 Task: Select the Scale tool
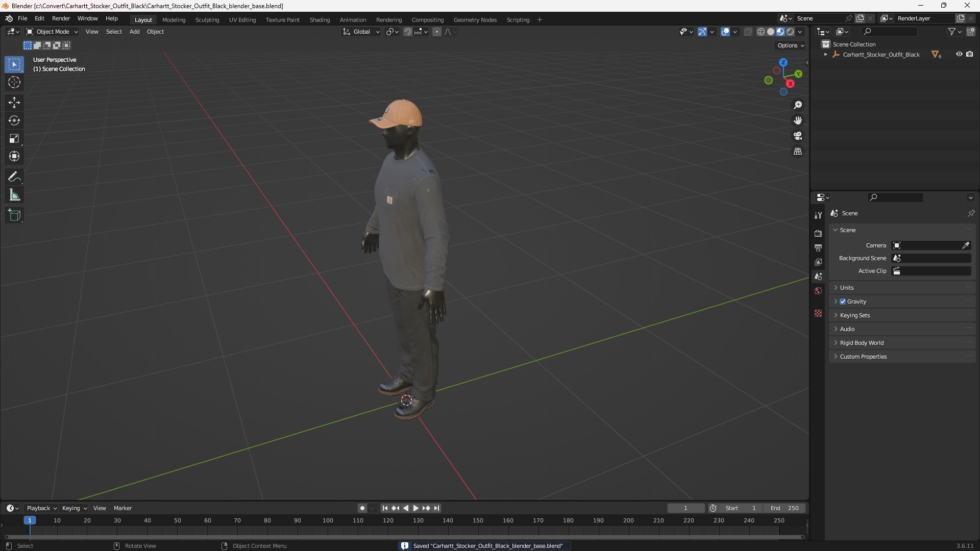(14, 138)
